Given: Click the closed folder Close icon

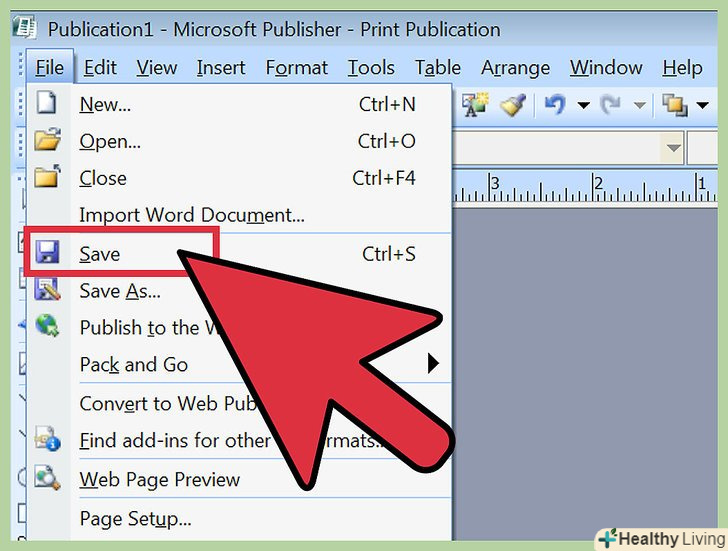Looking at the screenshot, I should click(x=47, y=176).
